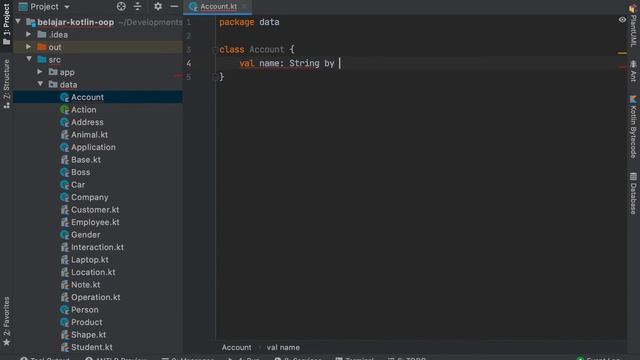Click the word 'package' on line 1

(237, 22)
